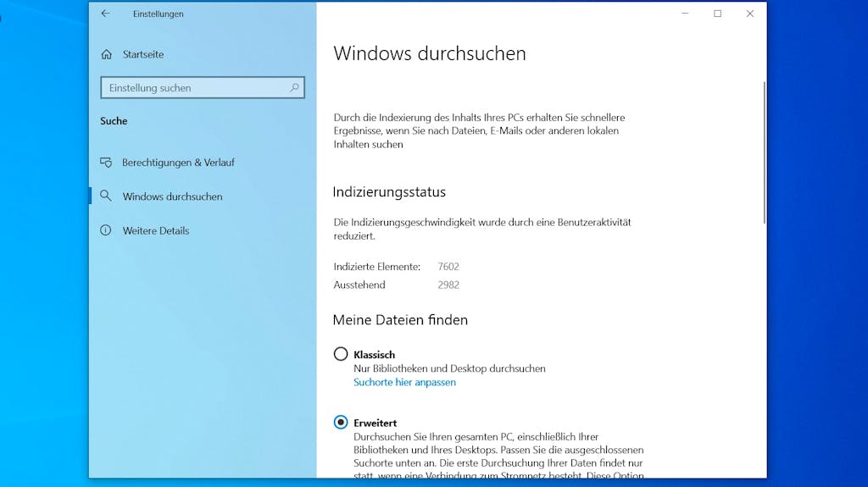868x487 pixels.
Task: Maximize the Einstellungen window
Action: [x=717, y=14]
